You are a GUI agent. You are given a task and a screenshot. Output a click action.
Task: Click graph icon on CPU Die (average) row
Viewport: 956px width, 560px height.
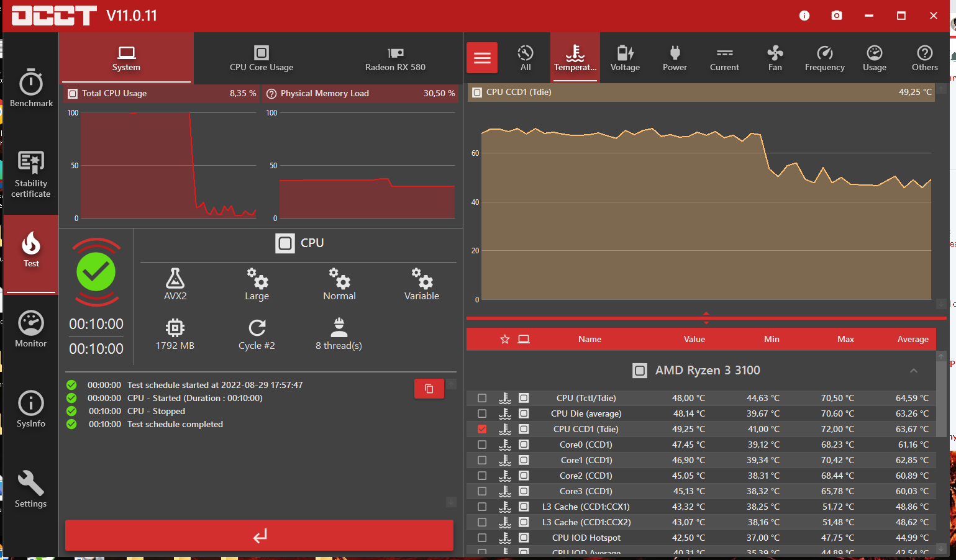point(524,413)
